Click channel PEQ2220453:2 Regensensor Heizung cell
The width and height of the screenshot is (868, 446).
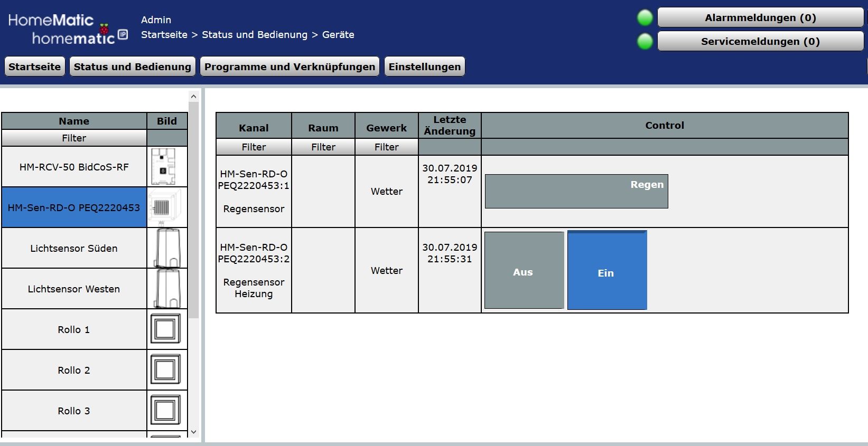[x=254, y=270]
